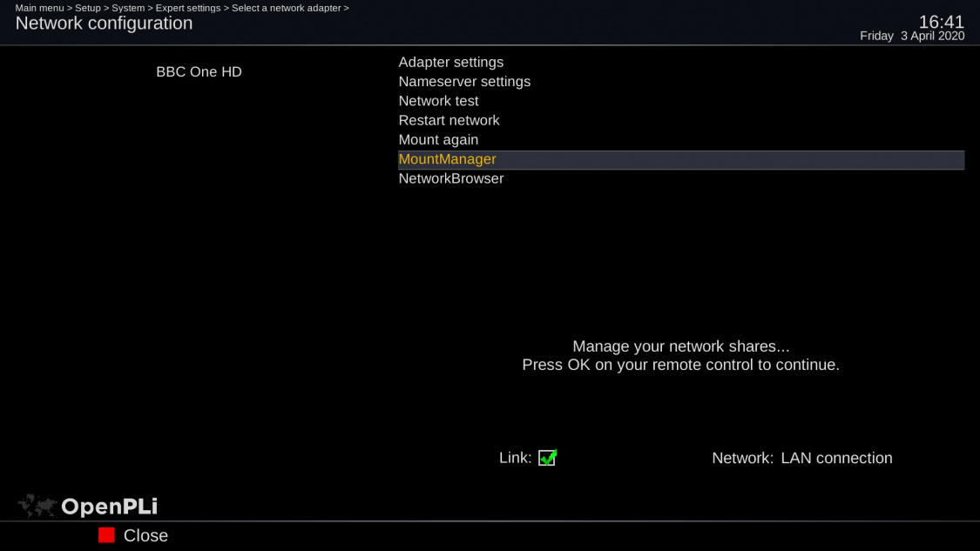Screen dimensions: 980x551
Task: Open Nameserver settings
Action: pyautogui.click(x=464, y=82)
